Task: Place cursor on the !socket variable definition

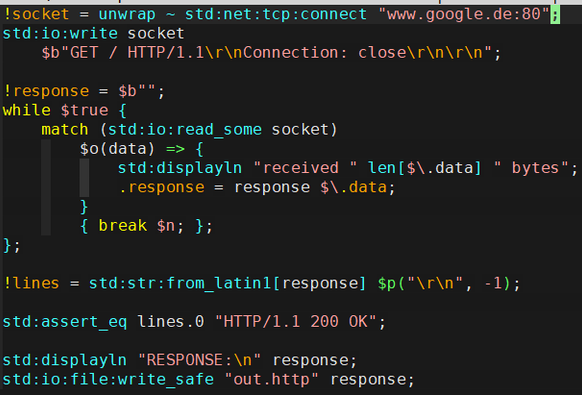Action: coord(36,14)
